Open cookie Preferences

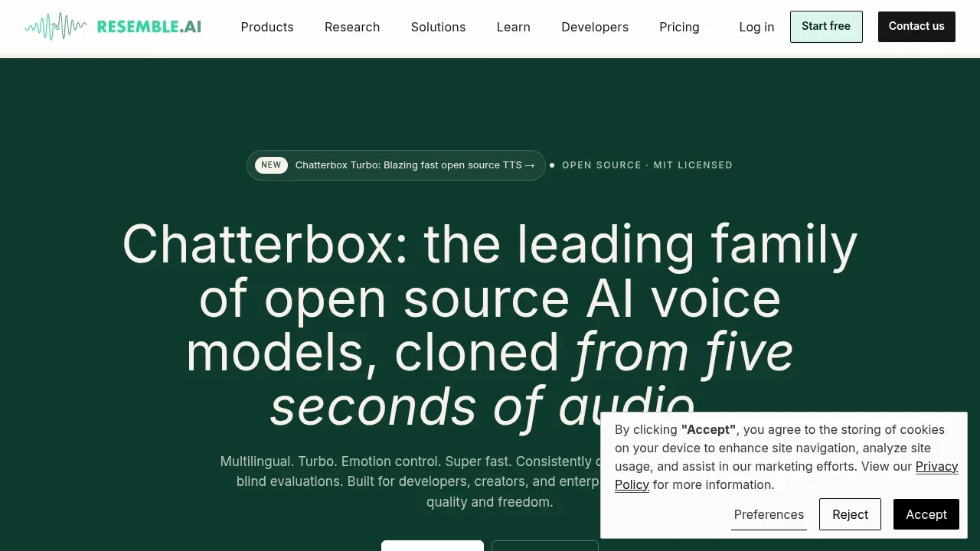pos(769,514)
